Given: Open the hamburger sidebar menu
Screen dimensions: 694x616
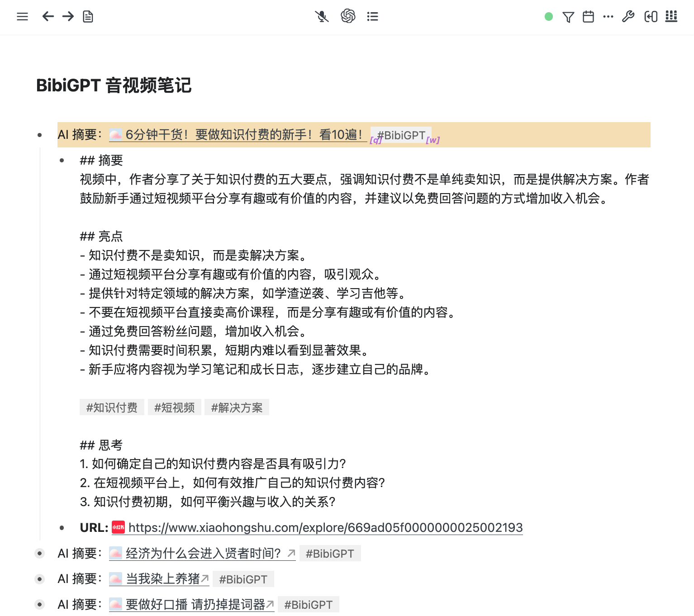Looking at the screenshot, I should pyautogui.click(x=22, y=17).
